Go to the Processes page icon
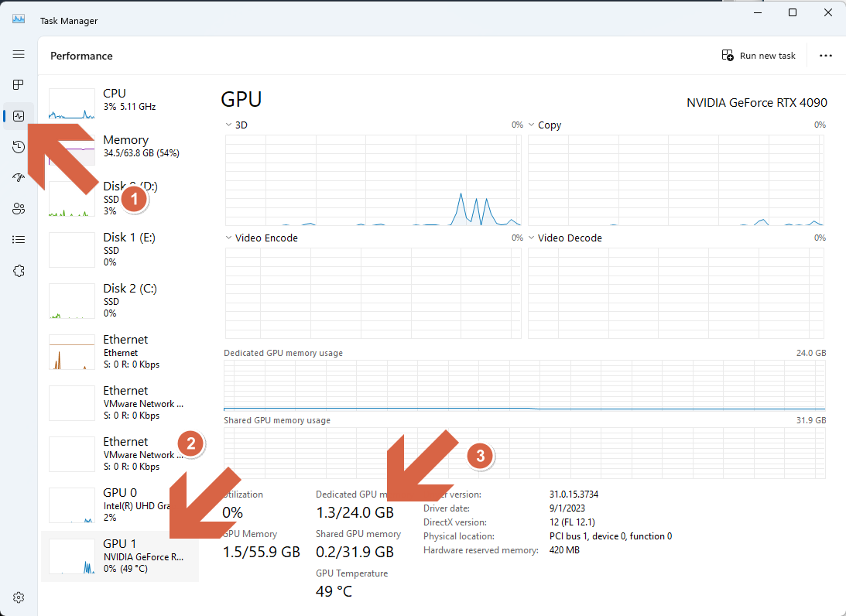Screen dimensions: 846x616 tap(19, 84)
